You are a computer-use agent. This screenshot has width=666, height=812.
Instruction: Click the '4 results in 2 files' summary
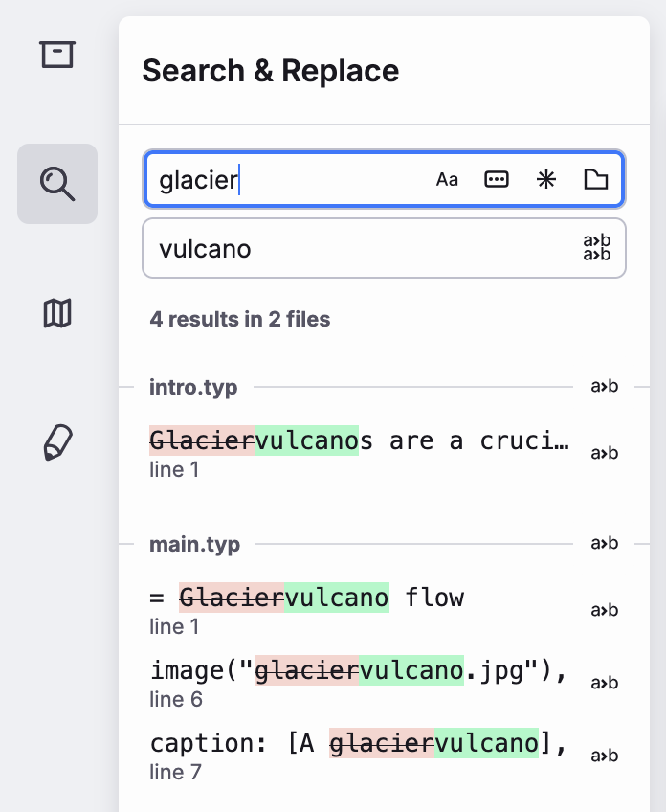pyautogui.click(x=239, y=319)
